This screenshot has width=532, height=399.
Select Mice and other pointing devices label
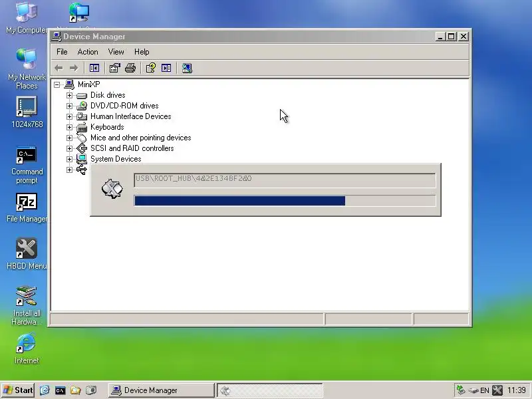140,138
